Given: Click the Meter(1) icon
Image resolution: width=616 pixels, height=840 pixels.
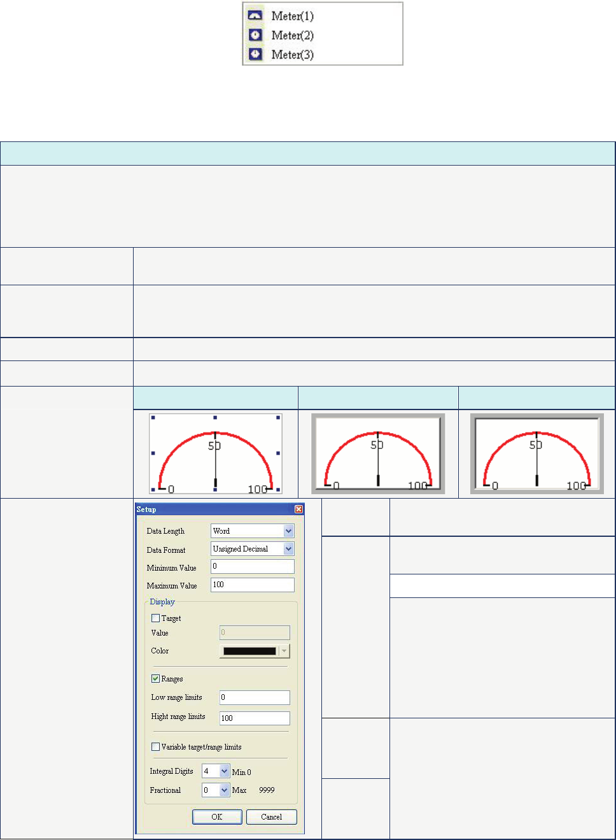Looking at the screenshot, I should click(255, 16).
